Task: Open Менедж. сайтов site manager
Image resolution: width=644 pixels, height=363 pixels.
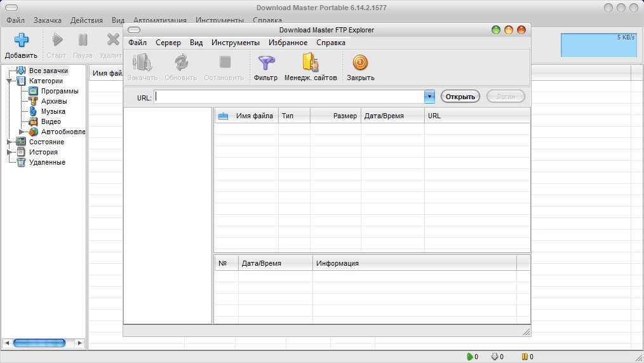Action: pos(311,62)
